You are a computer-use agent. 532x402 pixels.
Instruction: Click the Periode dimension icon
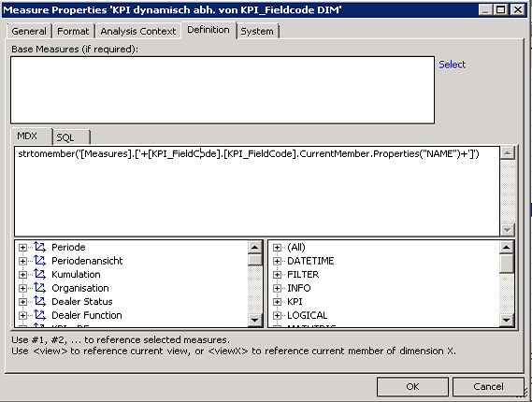[x=39, y=247]
